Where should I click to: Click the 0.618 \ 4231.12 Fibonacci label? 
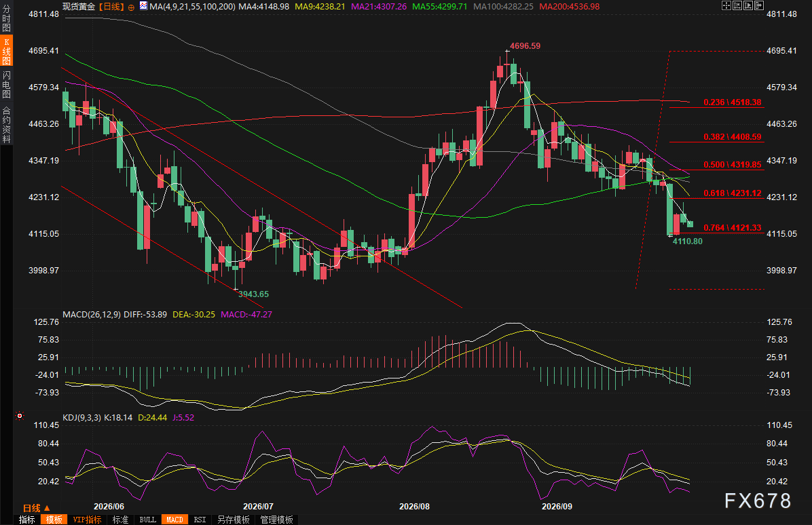[x=733, y=193]
